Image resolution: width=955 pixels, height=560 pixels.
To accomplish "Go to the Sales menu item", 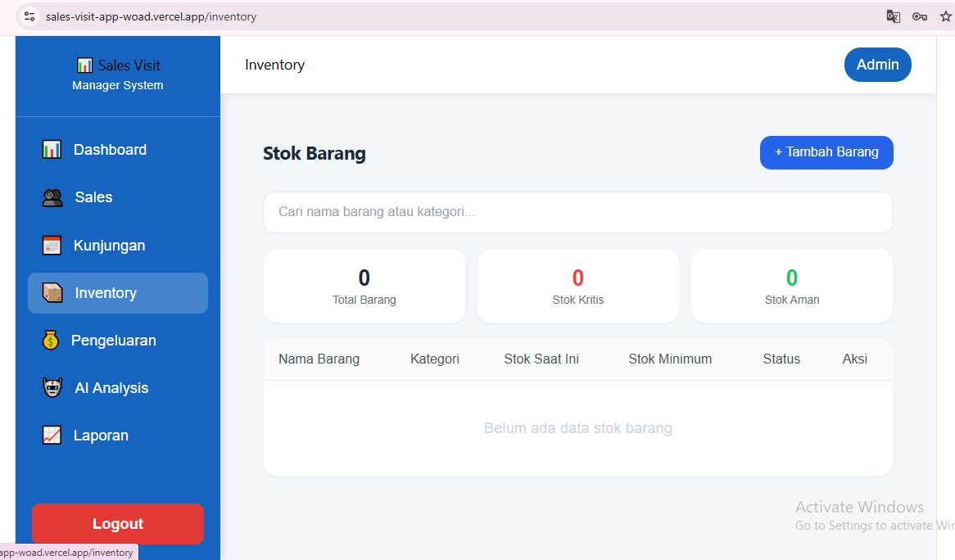I will coord(118,197).
